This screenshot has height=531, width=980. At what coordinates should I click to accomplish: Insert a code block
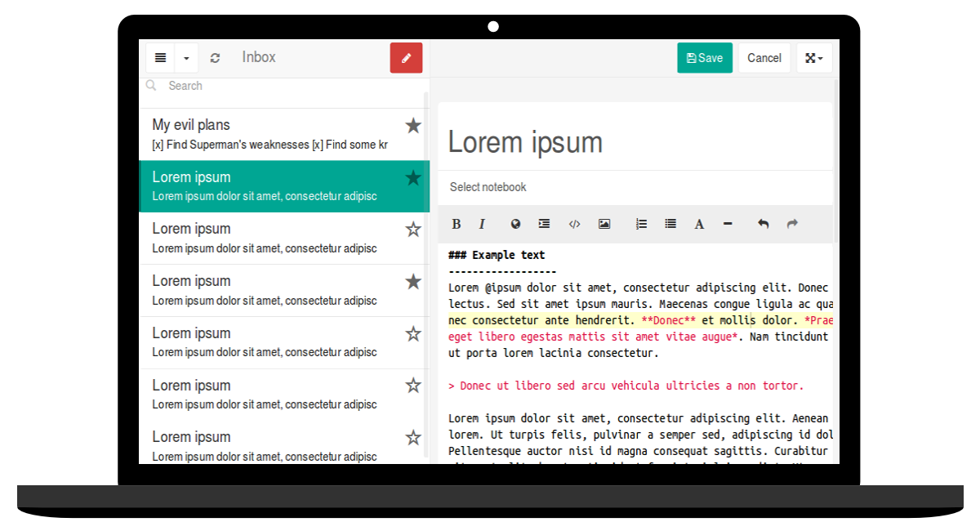pyautogui.click(x=574, y=223)
